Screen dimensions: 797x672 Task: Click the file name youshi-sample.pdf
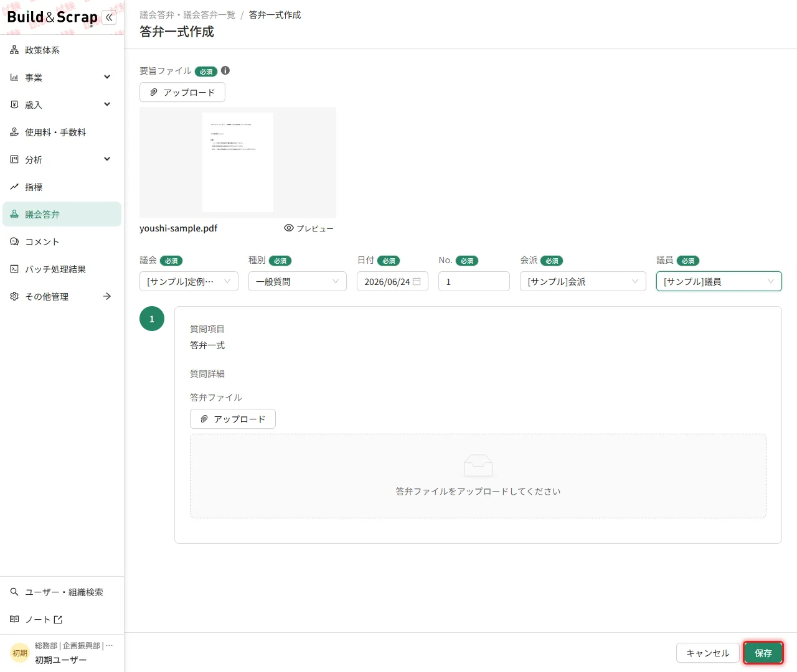(179, 228)
